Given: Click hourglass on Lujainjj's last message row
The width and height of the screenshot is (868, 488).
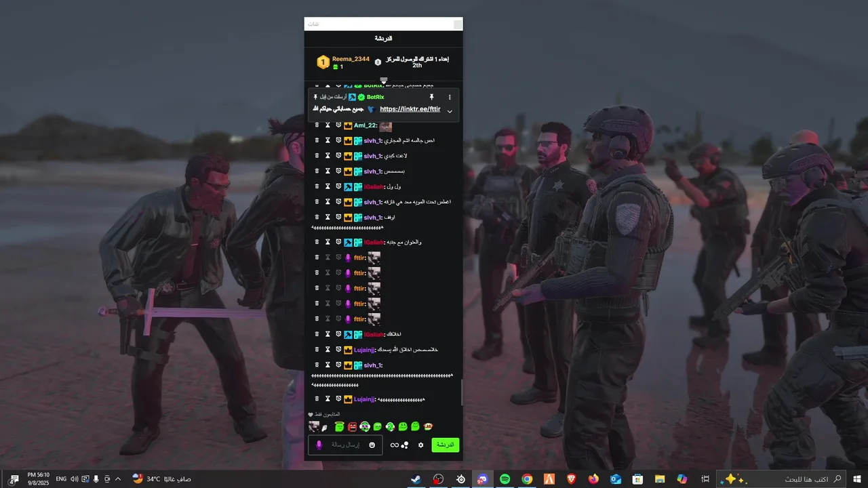Looking at the screenshot, I should (328, 399).
